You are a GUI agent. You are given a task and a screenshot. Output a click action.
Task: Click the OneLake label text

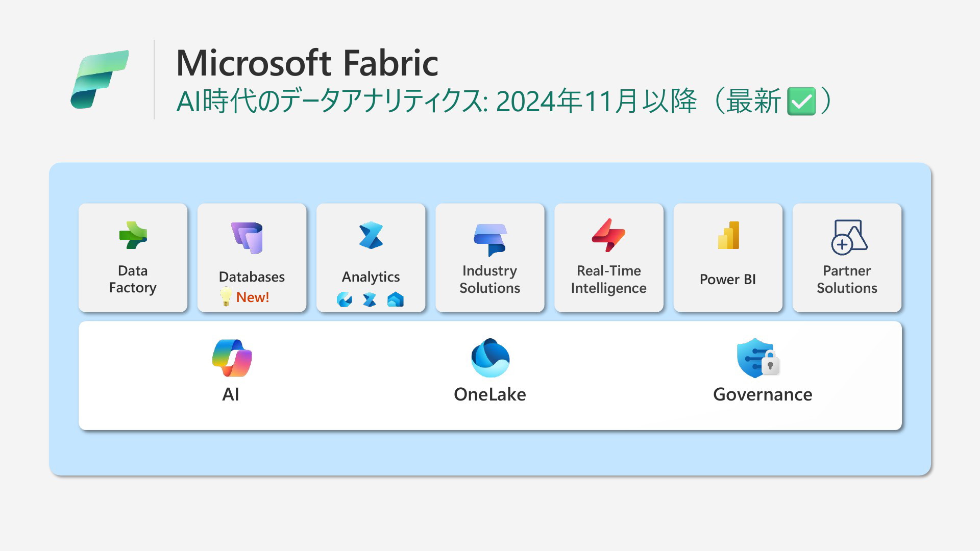coord(490,394)
